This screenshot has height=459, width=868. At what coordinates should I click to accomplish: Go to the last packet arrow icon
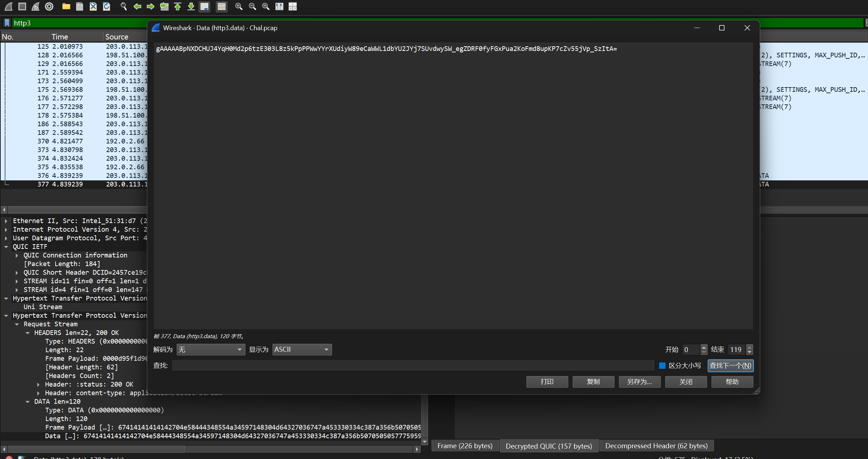pos(191,6)
